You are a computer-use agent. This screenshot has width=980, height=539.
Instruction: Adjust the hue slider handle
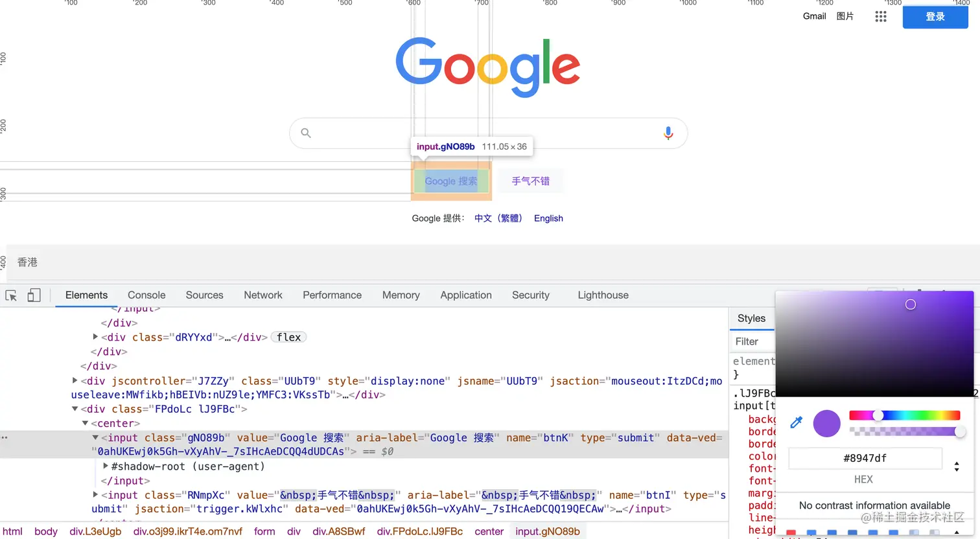point(878,415)
